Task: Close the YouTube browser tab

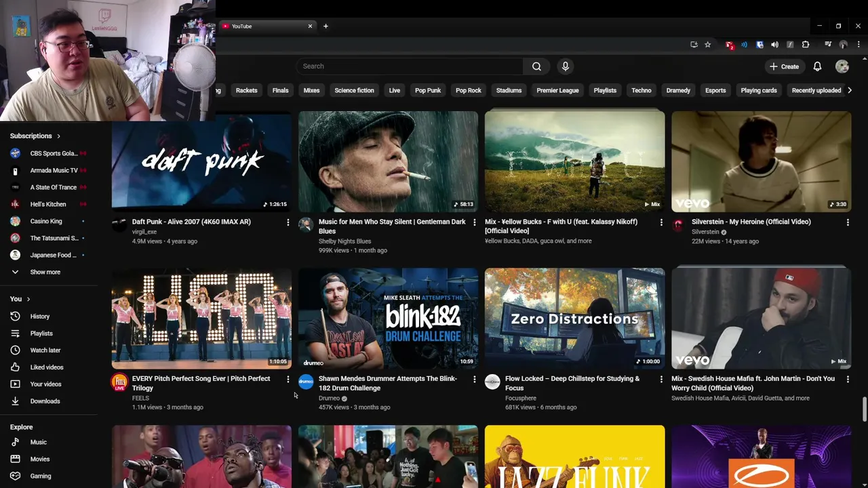Action: click(x=310, y=26)
